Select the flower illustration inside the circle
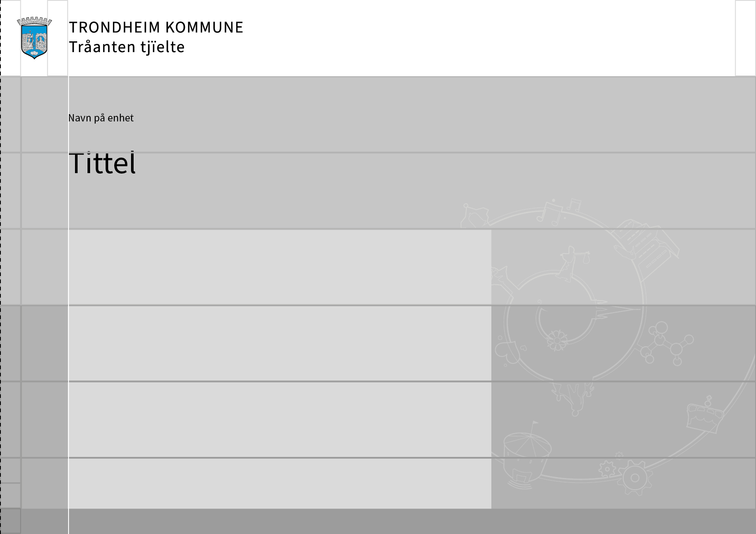The width and height of the screenshot is (756, 534). pos(556,340)
